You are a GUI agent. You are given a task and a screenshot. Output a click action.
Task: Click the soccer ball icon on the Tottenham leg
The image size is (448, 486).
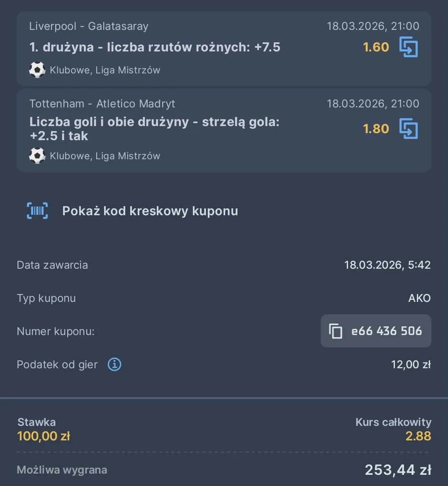(x=37, y=156)
